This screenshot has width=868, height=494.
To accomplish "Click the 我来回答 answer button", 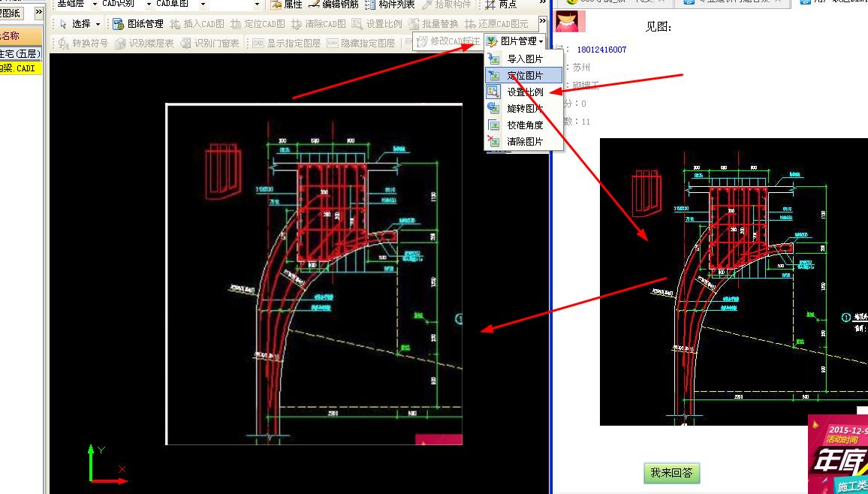I will [671, 473].
